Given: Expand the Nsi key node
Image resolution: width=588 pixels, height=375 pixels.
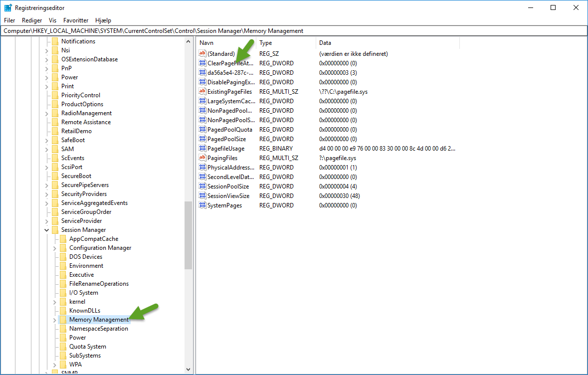Looking at the screenshot, I should tap(46, 51).
